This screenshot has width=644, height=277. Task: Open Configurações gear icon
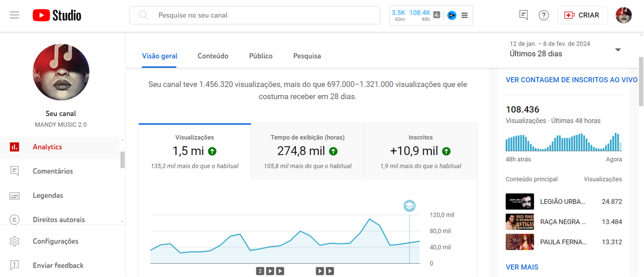click(14, 241)
